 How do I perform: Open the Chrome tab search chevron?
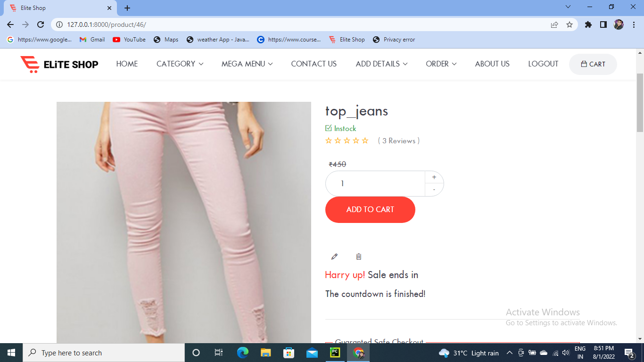pos(568,7)
